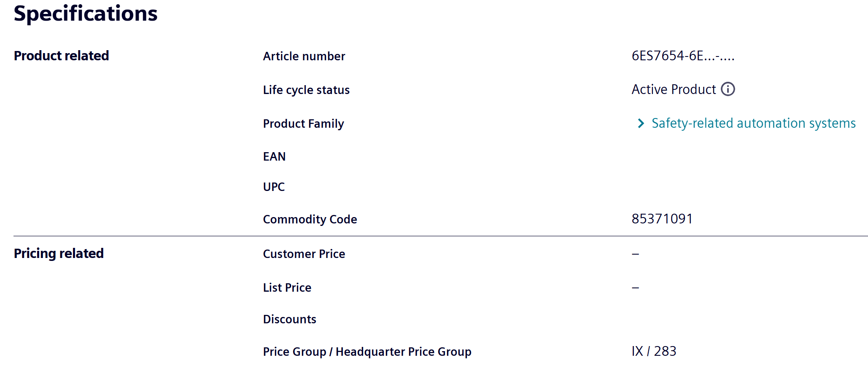Click the Specifications heading
Screen dimensions: 868x376
point(86,14)
